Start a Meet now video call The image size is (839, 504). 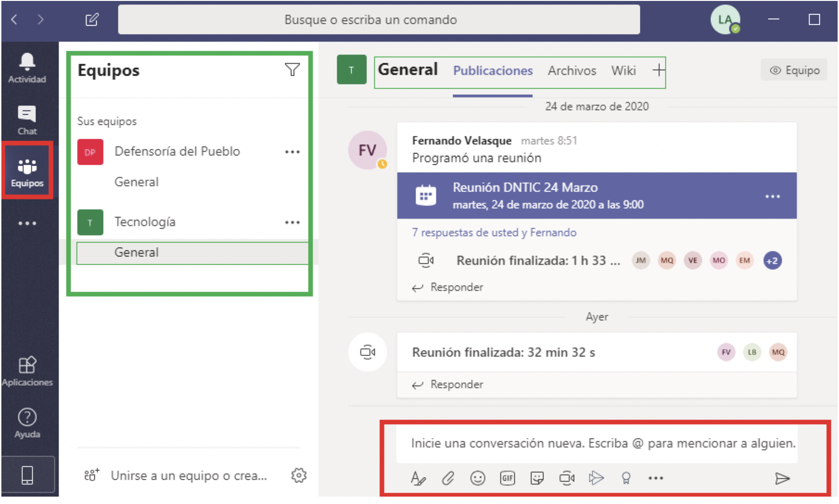pos(567,478)
